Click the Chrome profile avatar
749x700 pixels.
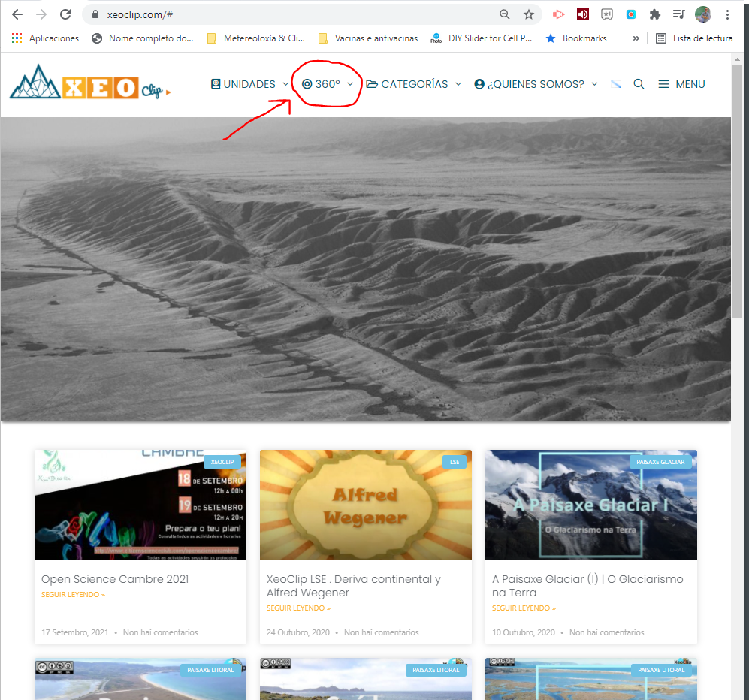click(x=703, y=14)
